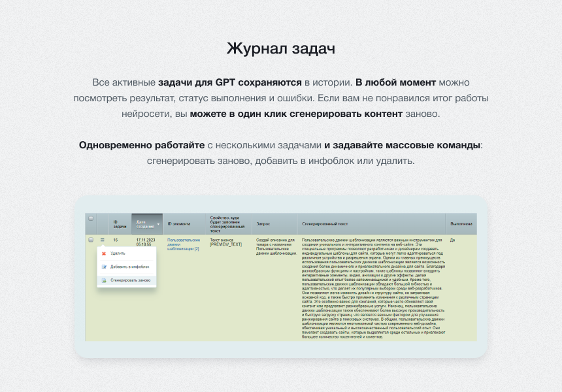The image size is (562, 392).
Task: Select Удалить from the context menu
Action: tap(118, 253)
